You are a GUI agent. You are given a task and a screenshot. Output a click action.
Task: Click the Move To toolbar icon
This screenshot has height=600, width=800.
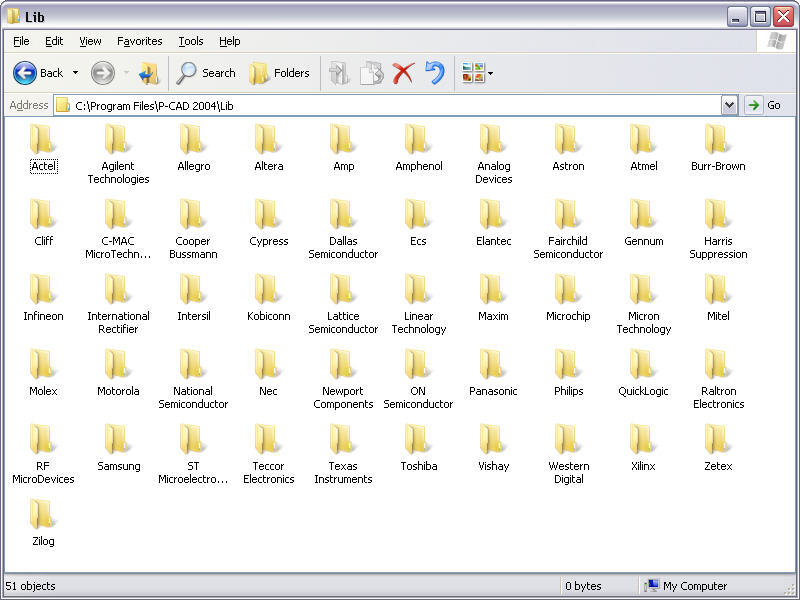pyautogui.click(x=339, y=73)
